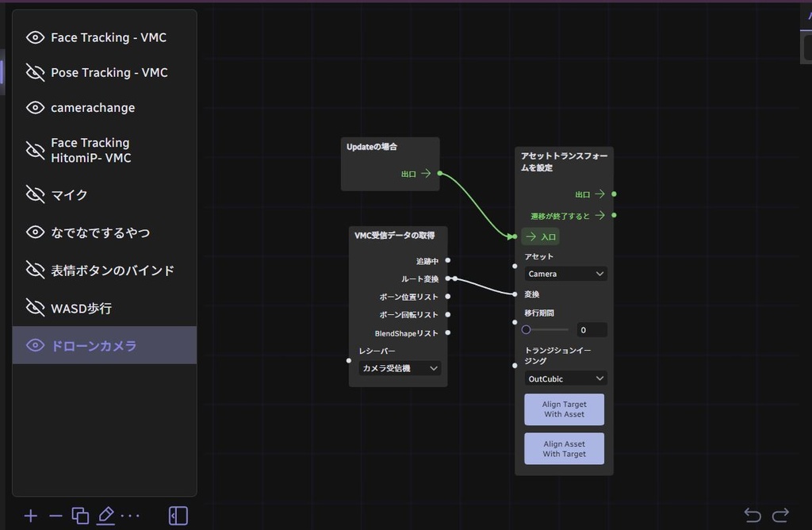812x530 pixels.
Task: Toggle eye icon for ドローンカメラ
Action: [x=35, y=345]
